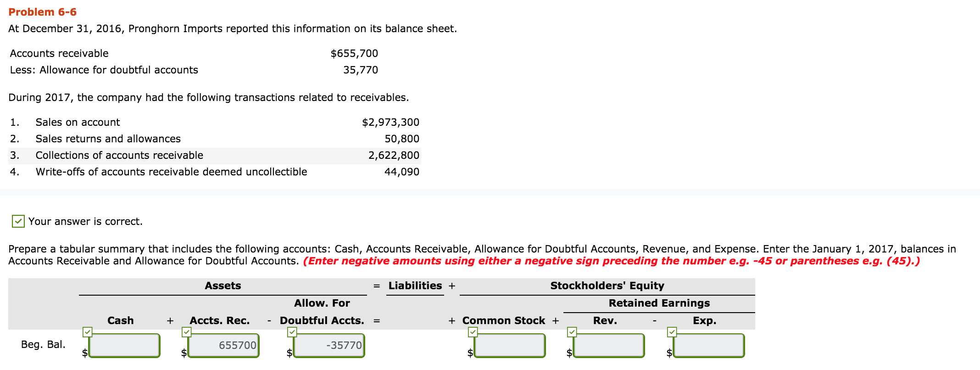Viewport: 980px width, 370px height.
Task: Click the '$655,700' accounts receivable amount
Action: point(354,53)
